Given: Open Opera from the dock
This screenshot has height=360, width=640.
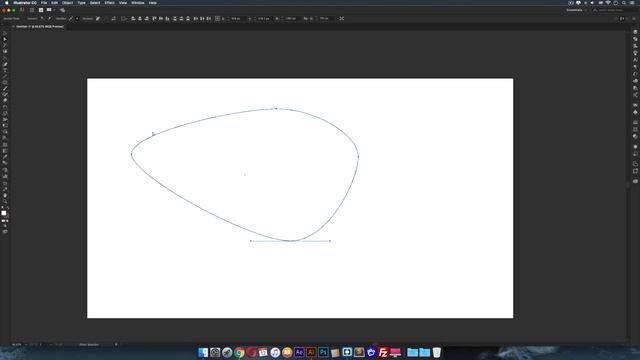Looking at the screenshot, I should click(x=251, y=352).
